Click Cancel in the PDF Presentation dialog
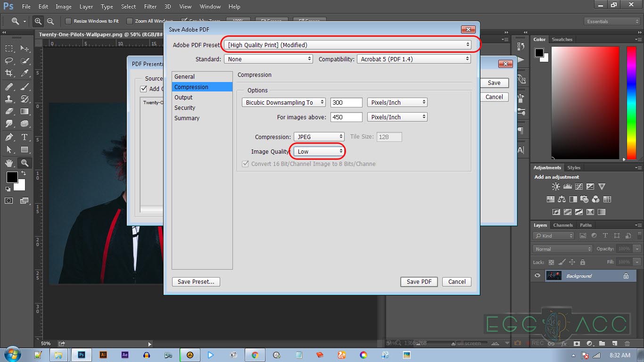Image resolution: width=644 pixels, height=362 pixels. (x=494, y=97)
